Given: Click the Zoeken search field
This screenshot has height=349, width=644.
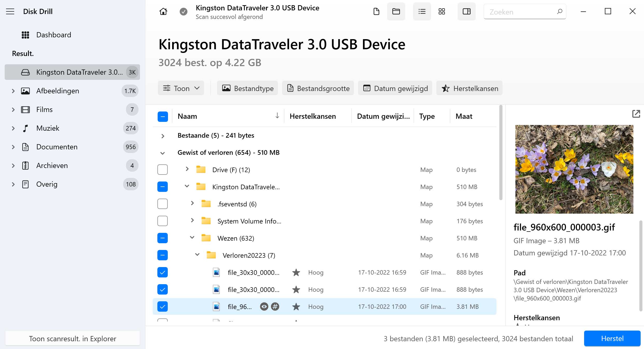Looking at the screenshot, I should pyautogui.click(x=525, y=12).
